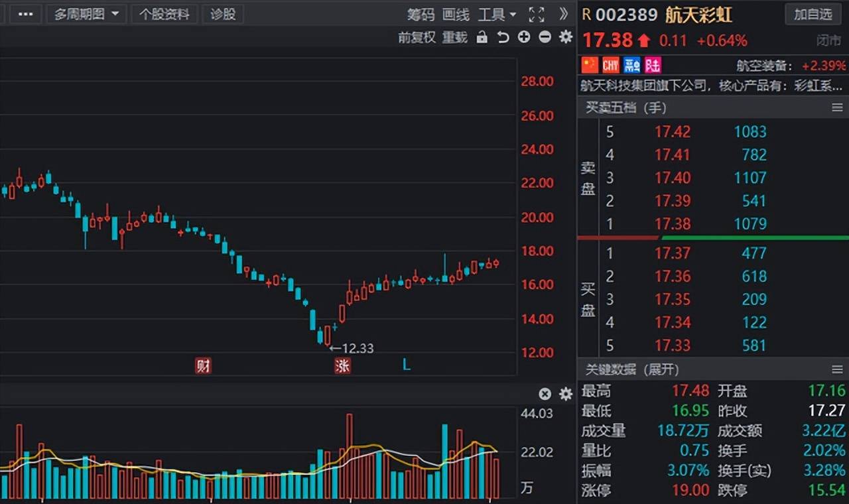Click the 12.33 low price label on chart
This screenshot has height=504, width=849.
[357, 348]
